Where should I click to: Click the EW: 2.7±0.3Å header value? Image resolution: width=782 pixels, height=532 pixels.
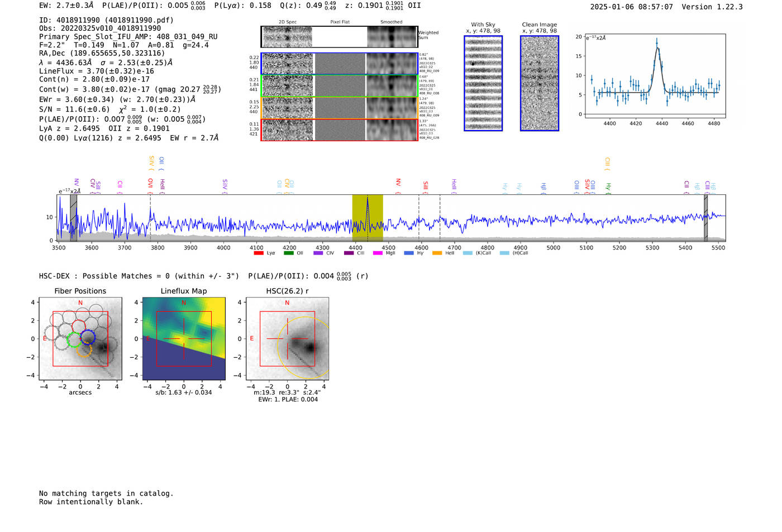[66, 6]
